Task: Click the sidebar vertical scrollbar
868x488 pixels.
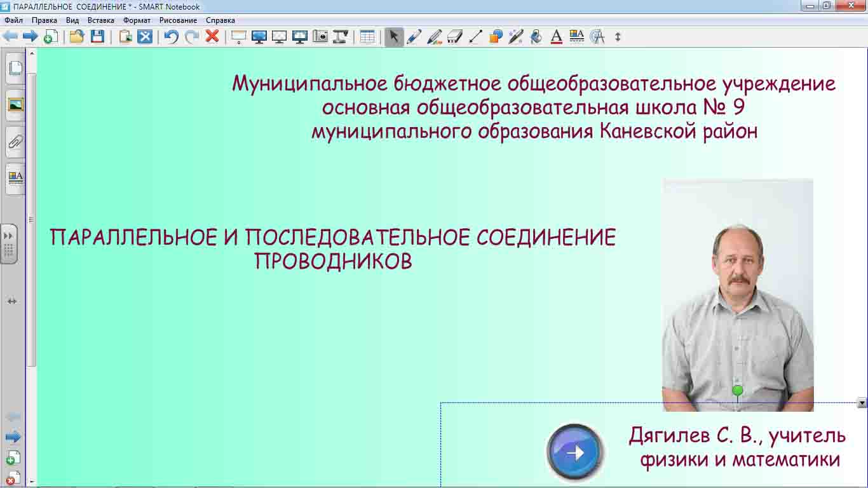Action: pyautogui.click(x=32, y=219)
